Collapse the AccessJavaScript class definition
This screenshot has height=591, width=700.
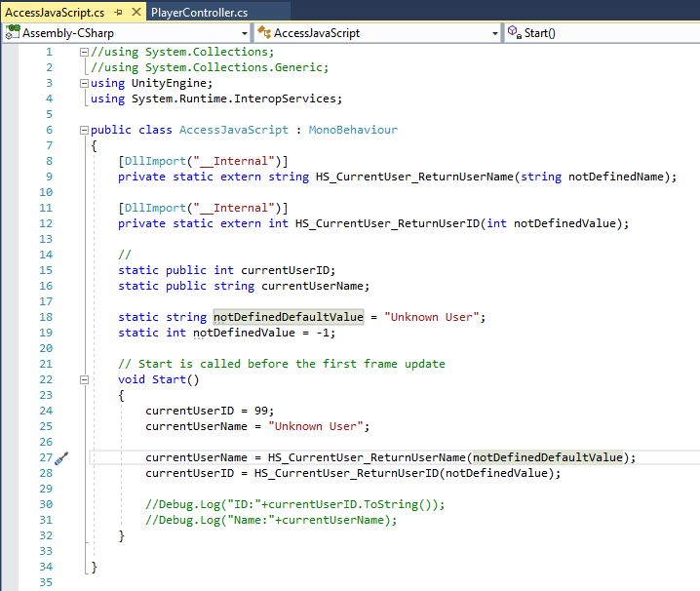[x=84, y=130]
